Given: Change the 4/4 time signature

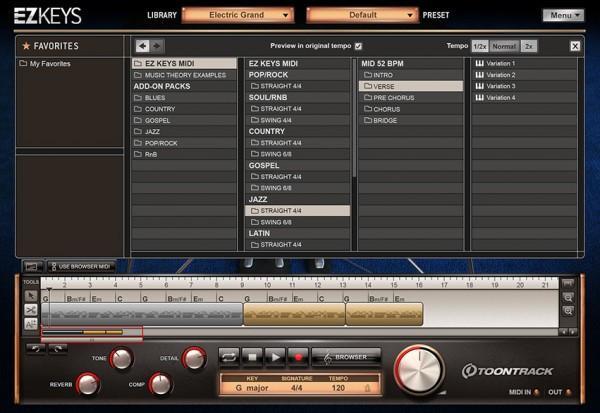Looking at the screenshot, I should coord(297,388).
